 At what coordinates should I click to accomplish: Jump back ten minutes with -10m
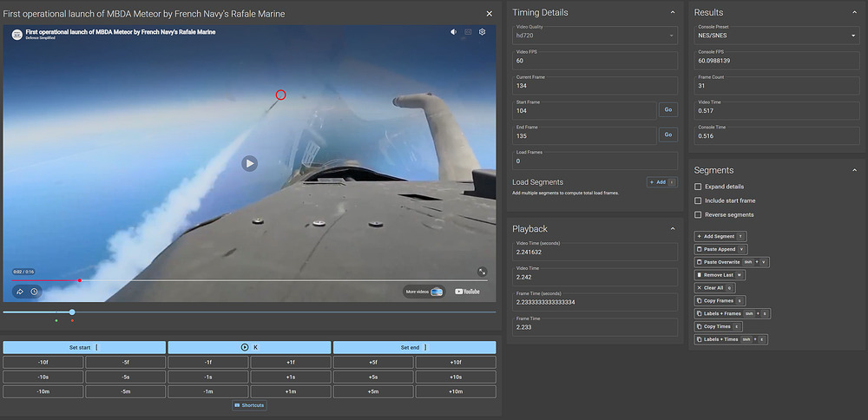tap(43, 391)
